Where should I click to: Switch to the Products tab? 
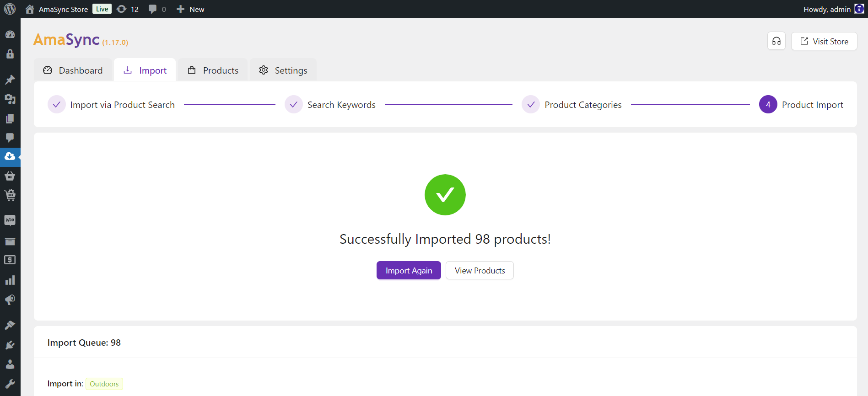tap(213, 70)
